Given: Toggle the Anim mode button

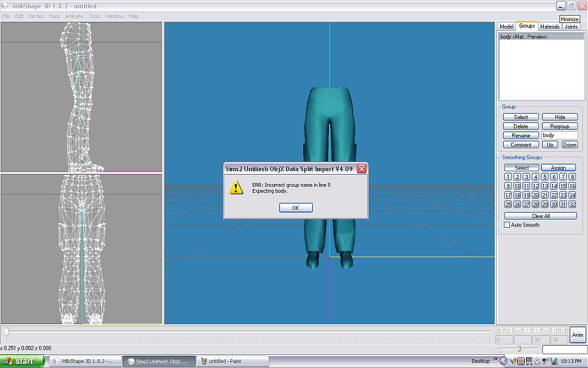Looking at the screenshot, I should click(x=577, y=335).
